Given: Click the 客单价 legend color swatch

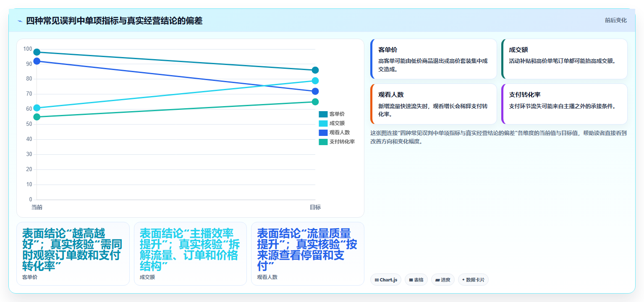Looking at the screenshot, I should (323, 114).
